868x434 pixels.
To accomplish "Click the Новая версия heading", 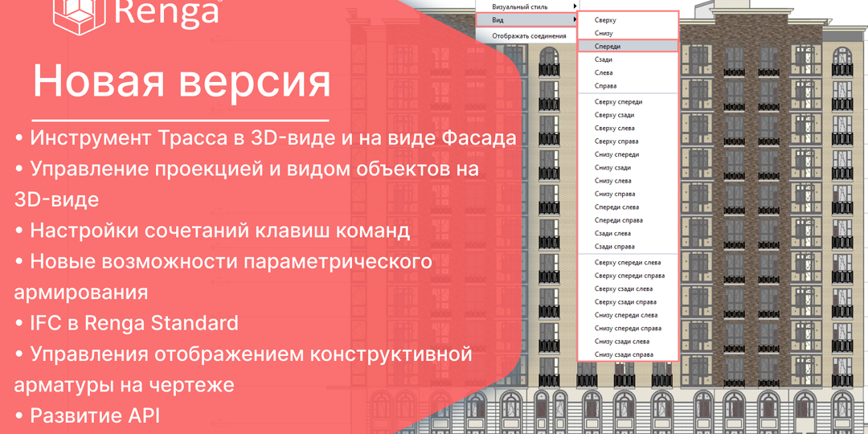I will [182, 82].
